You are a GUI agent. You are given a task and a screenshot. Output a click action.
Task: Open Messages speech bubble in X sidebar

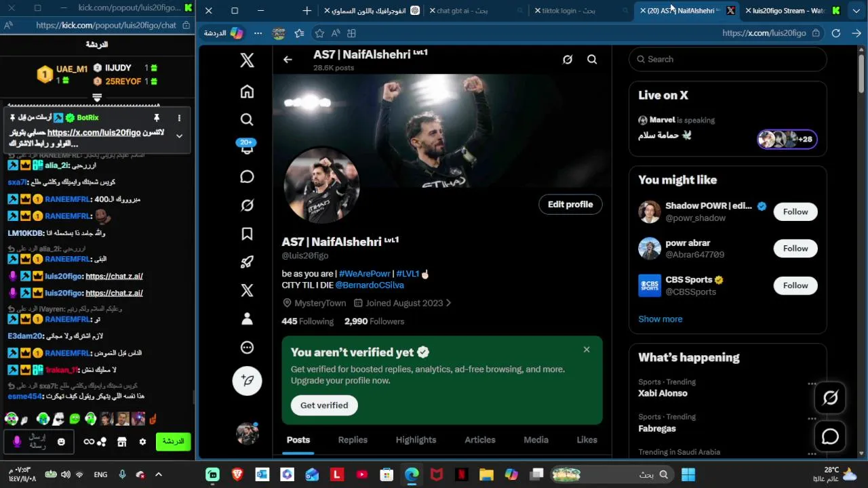(247, 176)
